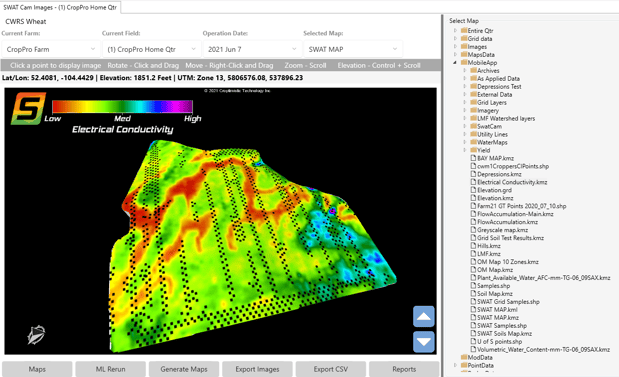Select the Electrical Conductivity.kmz file

[512, 182]
